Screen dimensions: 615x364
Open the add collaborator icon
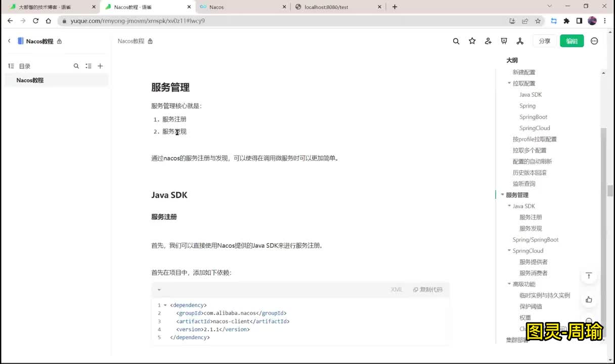(488, 41)
